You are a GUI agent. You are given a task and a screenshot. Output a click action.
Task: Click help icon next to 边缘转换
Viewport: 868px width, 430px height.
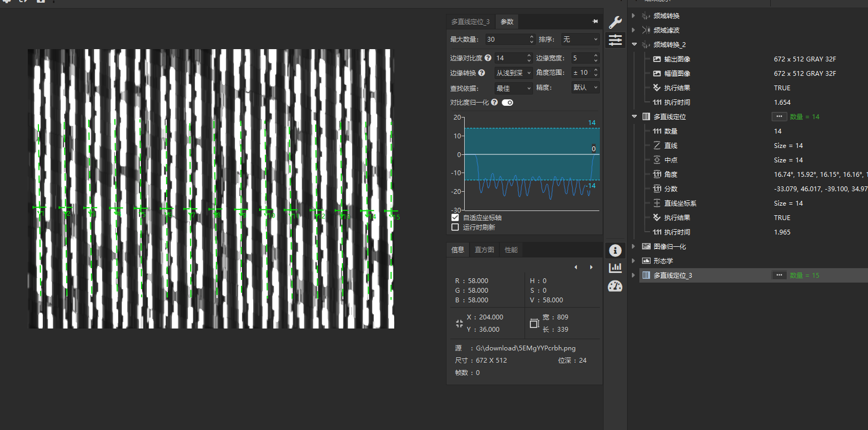point(482,73)
